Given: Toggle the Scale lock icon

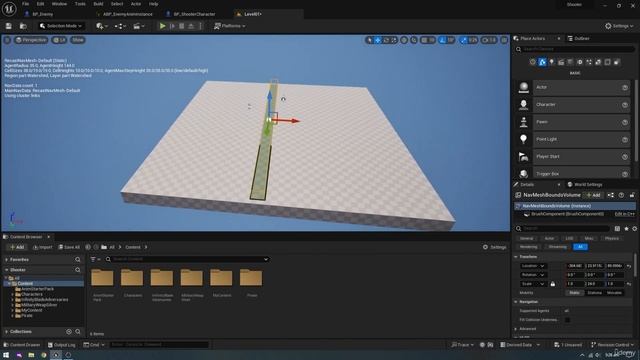Looking at the screenshot, I should pos(553,284).
